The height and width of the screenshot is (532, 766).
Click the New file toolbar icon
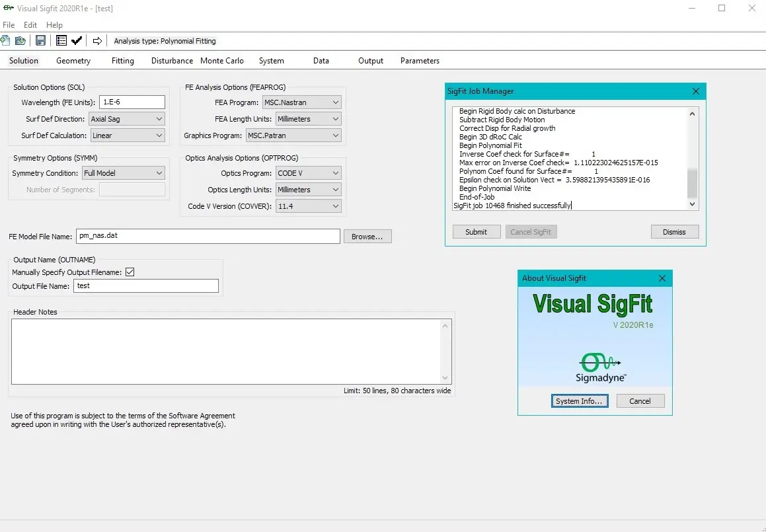click(x=5, y=40)
